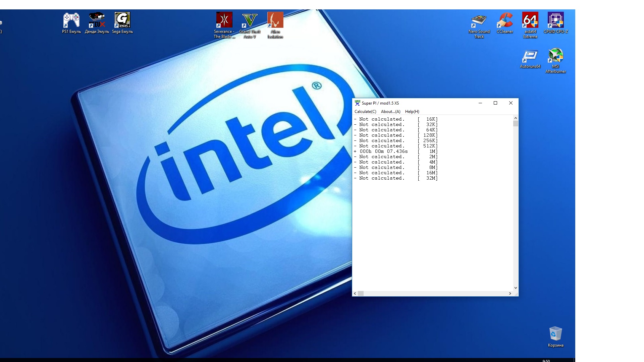Viewport: 644px width, 362px height.
Task: Open Sega Емуль shortcut
Action: [122, 21]
